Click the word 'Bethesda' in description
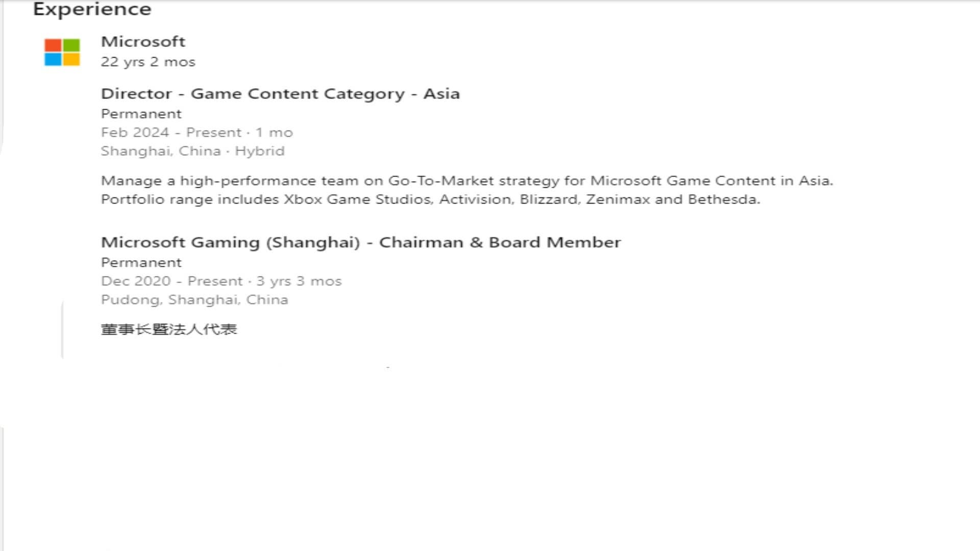The width and height of the screenshot is (980, 551). click(x=723, y=199)
